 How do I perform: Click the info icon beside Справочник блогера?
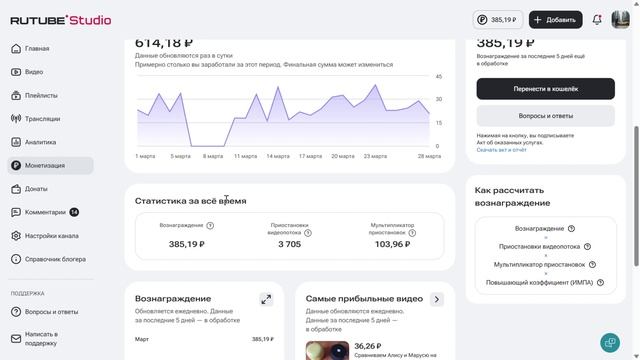coord(16,259)
